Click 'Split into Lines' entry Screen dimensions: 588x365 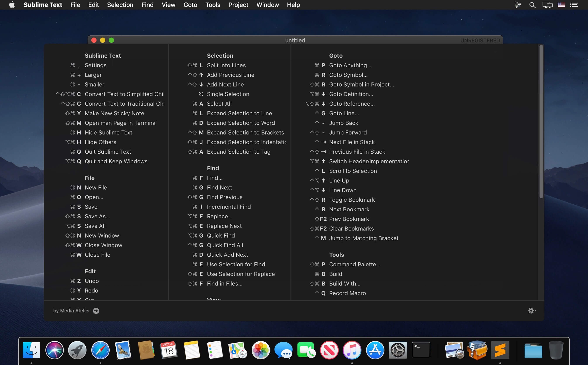[226, 65]
